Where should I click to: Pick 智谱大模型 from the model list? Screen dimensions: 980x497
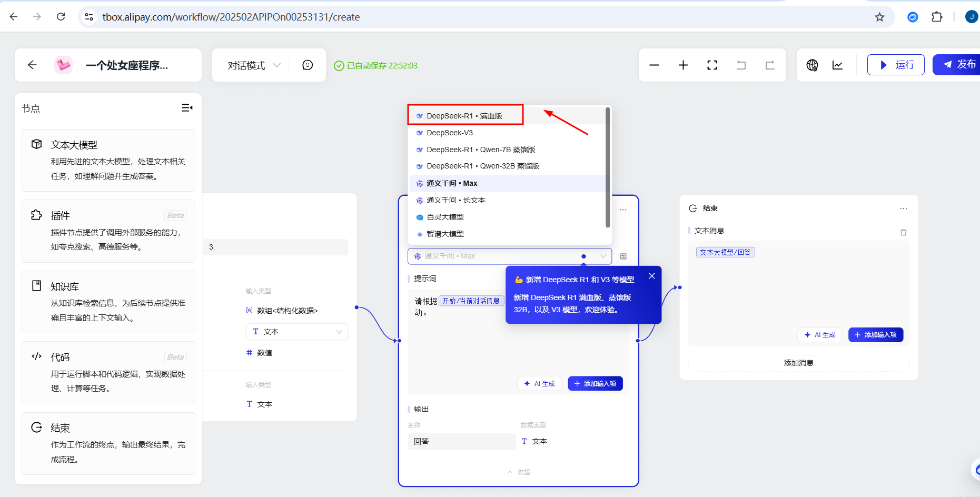point(507,234)
